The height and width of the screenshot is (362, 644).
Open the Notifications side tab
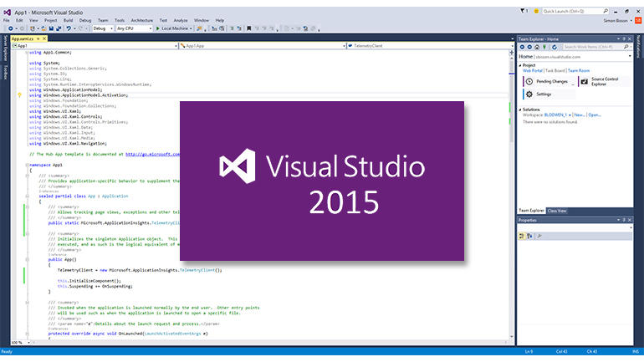[x=639, y=46]
